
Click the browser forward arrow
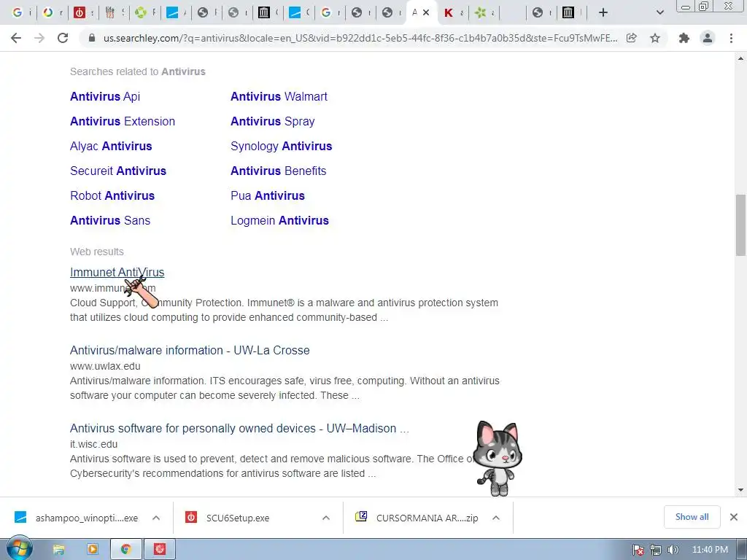pyautogui.click(x=39, y=38)
